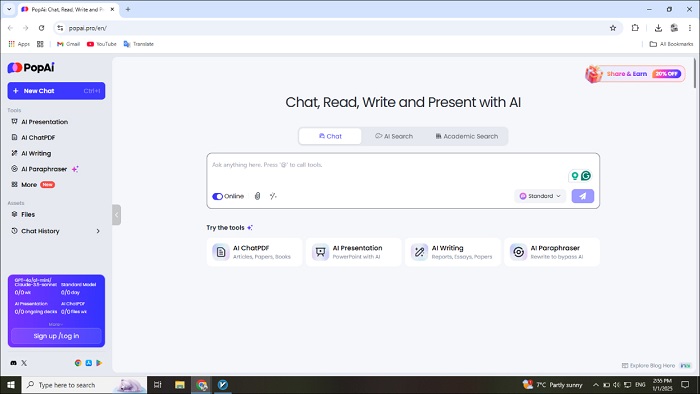
Task: Click the Chrome extension icon in the sidebar footer
Action: click(78, 363)
